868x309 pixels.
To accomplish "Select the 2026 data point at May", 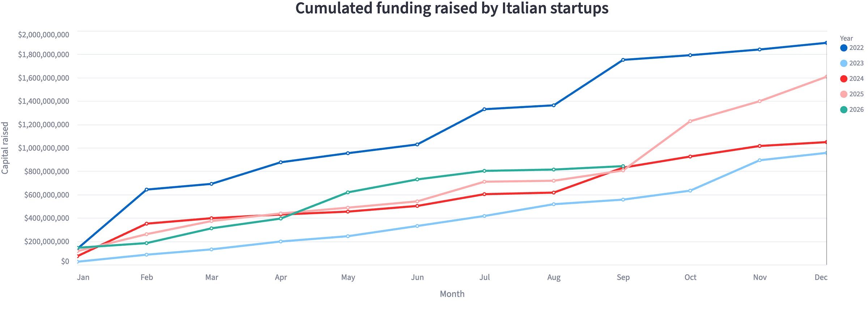I will pyautogui.click(x=348, y=192).
